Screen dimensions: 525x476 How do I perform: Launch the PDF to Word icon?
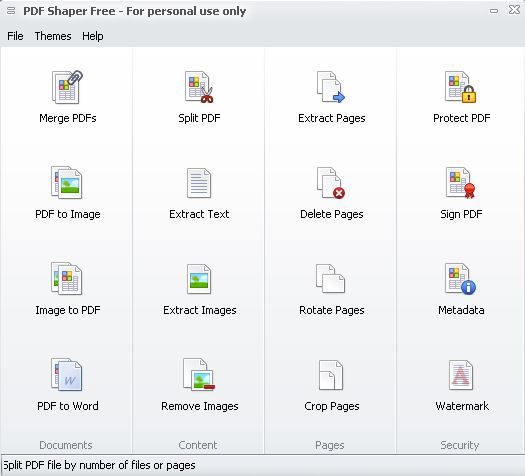67,375
